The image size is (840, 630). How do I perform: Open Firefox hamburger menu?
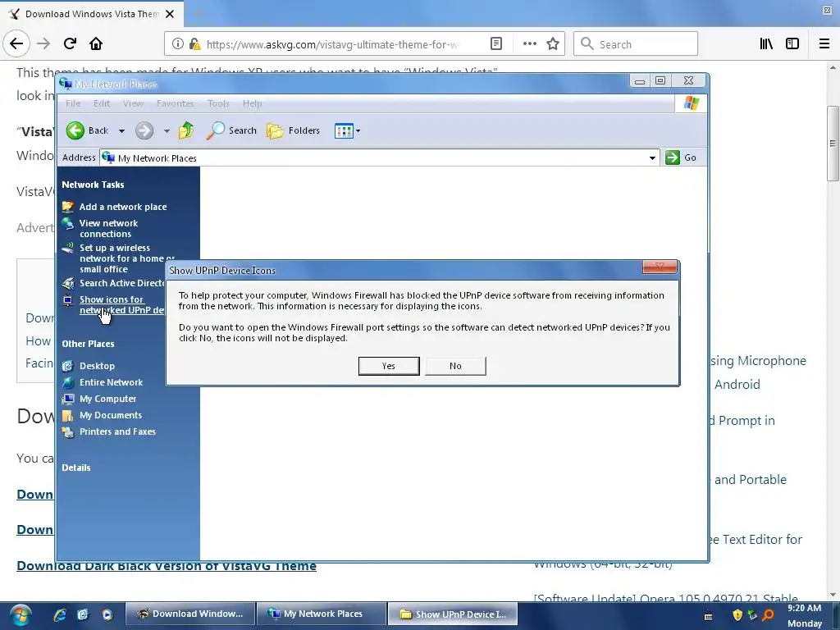(x=824, y=44)
